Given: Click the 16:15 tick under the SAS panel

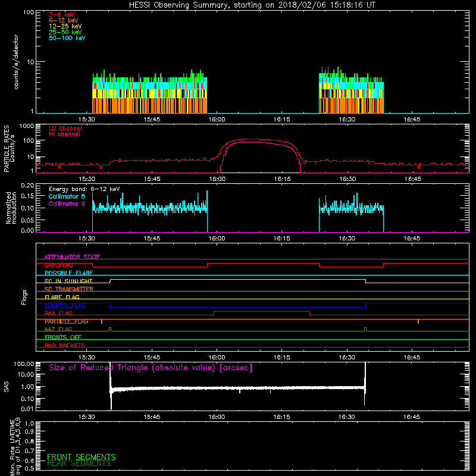Looking at the screenshot, I should (x=282, y=417).
